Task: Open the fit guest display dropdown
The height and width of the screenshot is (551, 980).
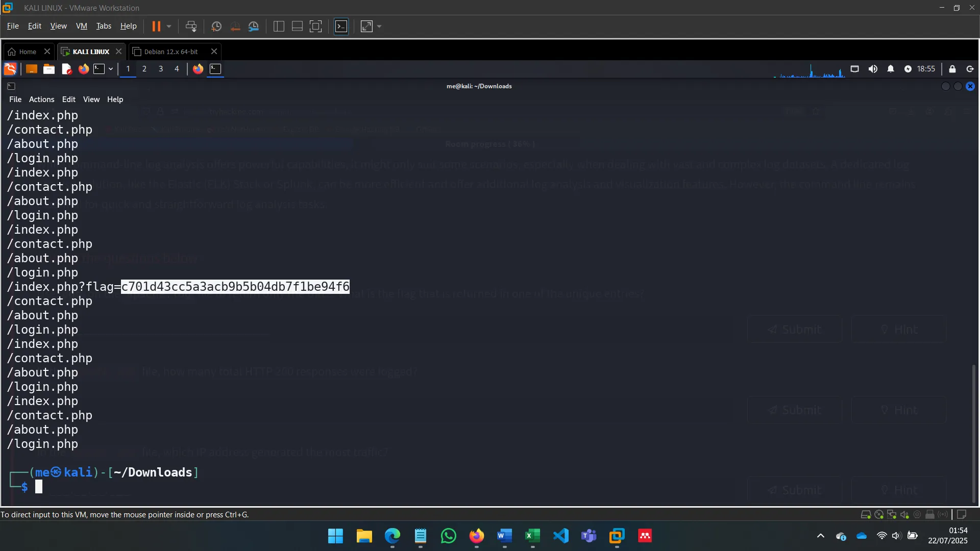Action: click(x=379, y=26)
